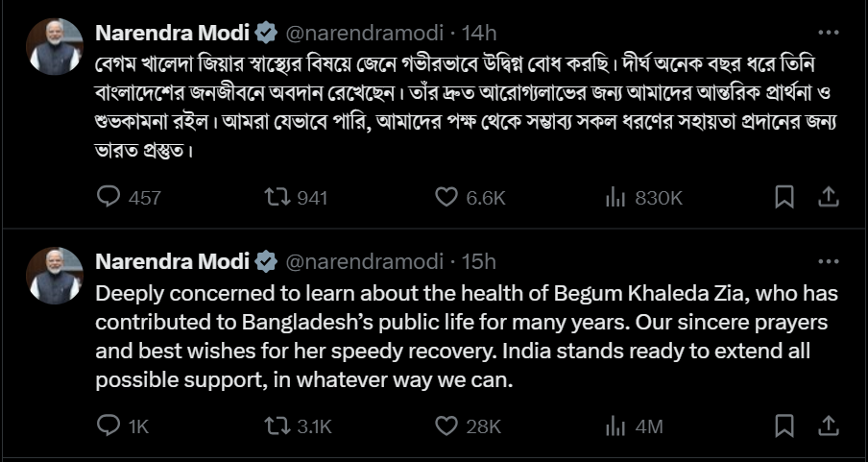Viewport: 868px width, 462px height.
Task: View analytics of the 4M views tweet
Action: [x=615, y=426]
